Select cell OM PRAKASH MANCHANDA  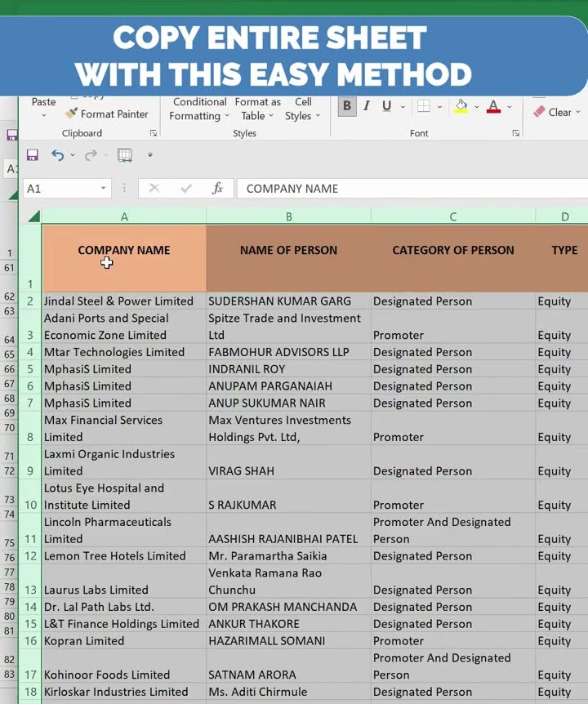click(x=288, y=607)
